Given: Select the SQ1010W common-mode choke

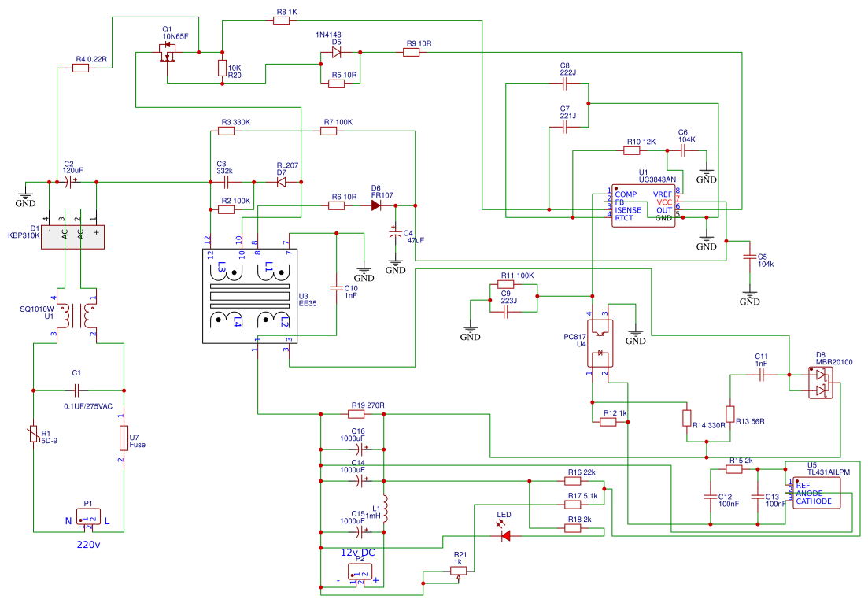Looking at the screenshot, I should 76,316.
